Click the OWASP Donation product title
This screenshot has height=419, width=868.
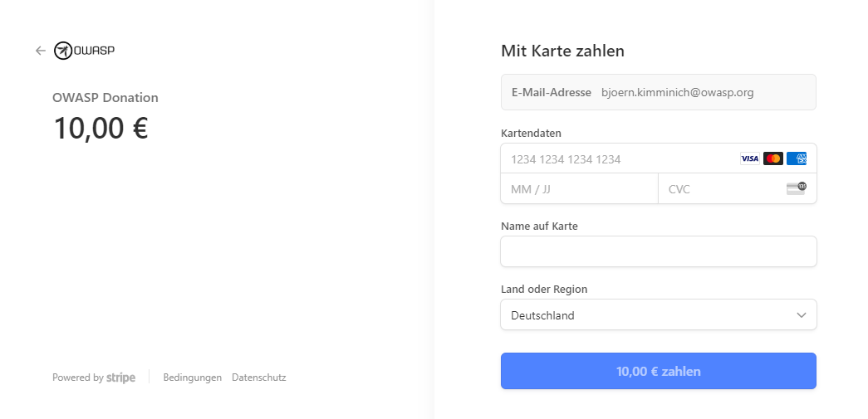click(x=105, y=98)
